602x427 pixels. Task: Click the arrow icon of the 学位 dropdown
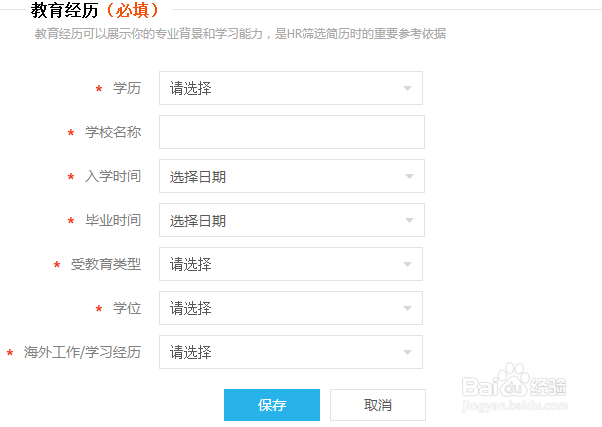click(408, 309)
